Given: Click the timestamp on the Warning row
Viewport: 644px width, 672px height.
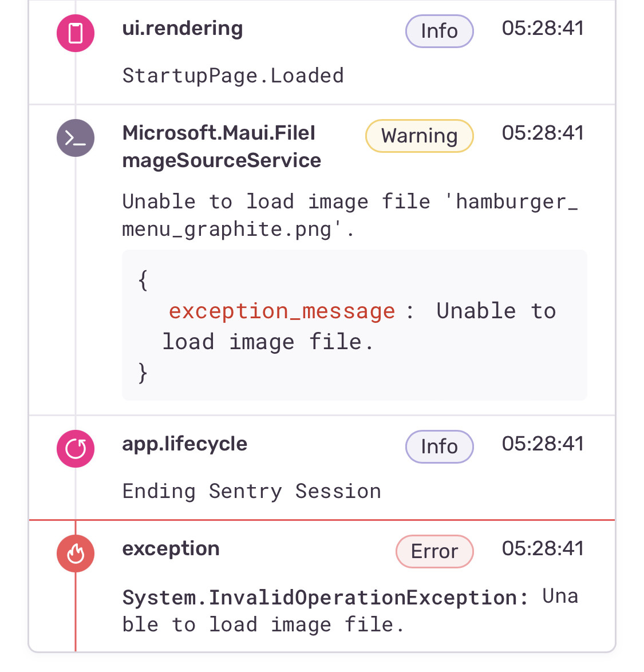Looking at the screenshot, I should point(543,133).
